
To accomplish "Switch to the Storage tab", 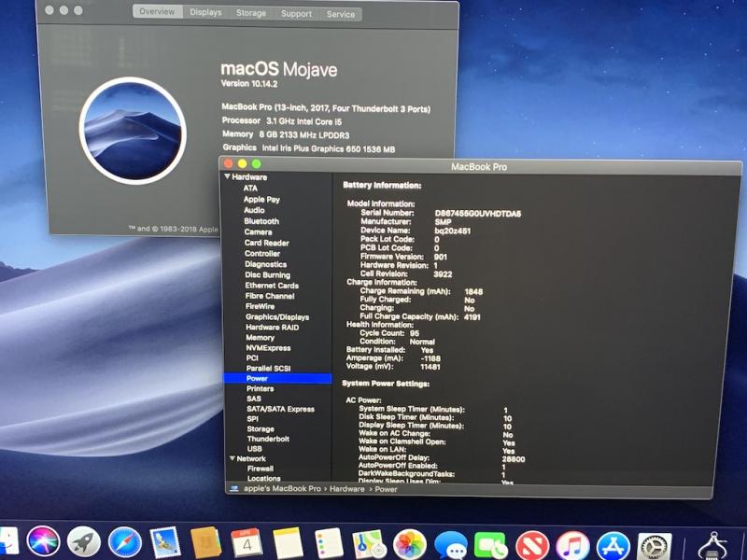I will coord(251,13).
